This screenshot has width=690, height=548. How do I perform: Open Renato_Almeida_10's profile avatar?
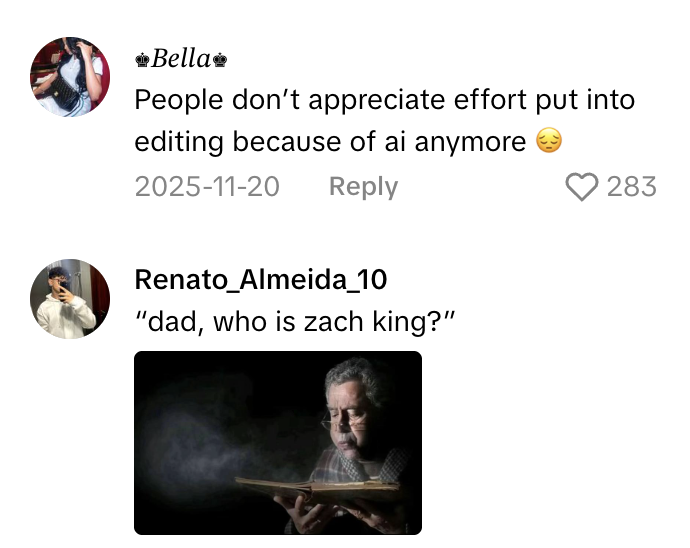[x=70, y=299]
